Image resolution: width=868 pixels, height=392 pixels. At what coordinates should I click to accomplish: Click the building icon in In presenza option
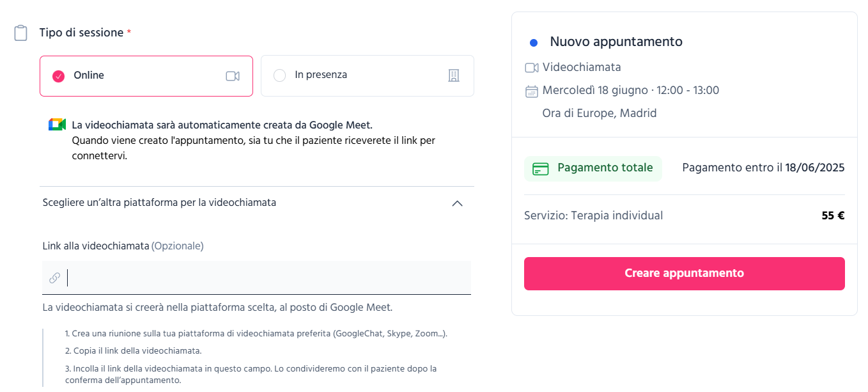point(454,75)
